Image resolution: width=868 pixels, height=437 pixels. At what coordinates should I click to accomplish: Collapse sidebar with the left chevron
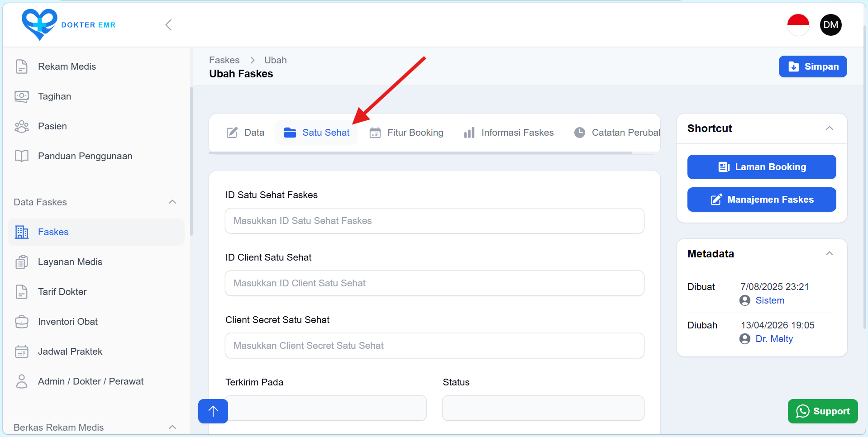[168, 25]
